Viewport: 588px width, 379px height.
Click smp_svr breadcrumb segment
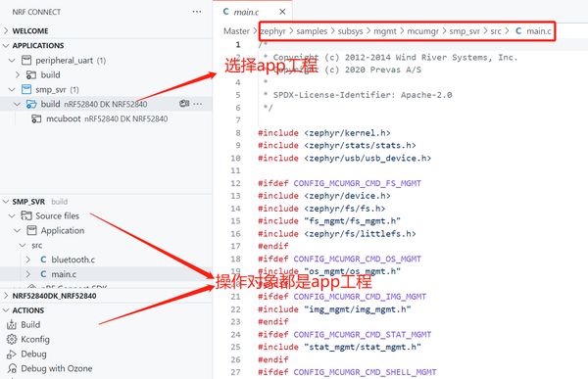click(465, 31)
